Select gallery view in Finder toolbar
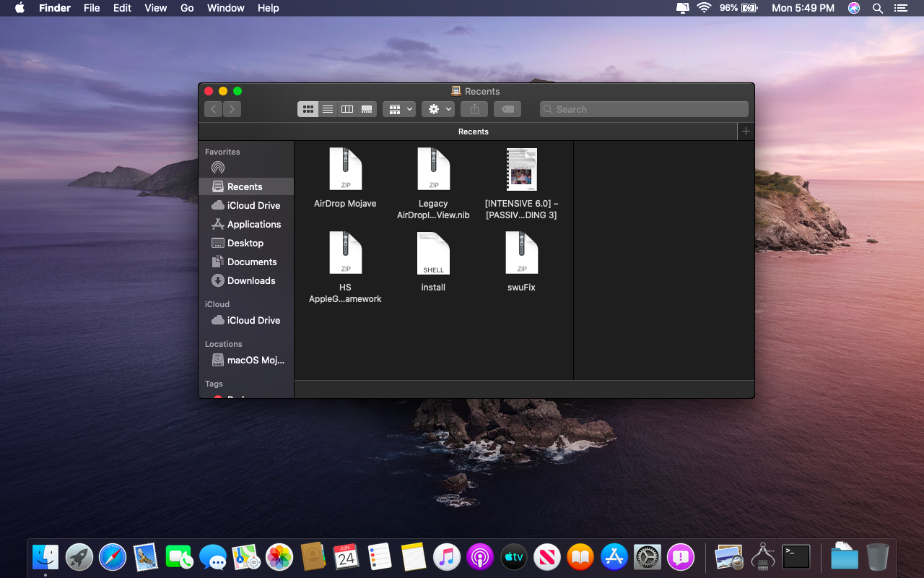Viewport: 924px width, 578px height. pyautogui.click(x=367, y=109)
